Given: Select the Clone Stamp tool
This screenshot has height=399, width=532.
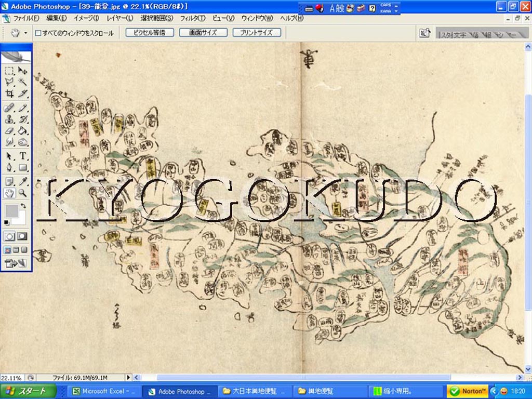Looking at the screenshot, I should (x=10, y=119).
